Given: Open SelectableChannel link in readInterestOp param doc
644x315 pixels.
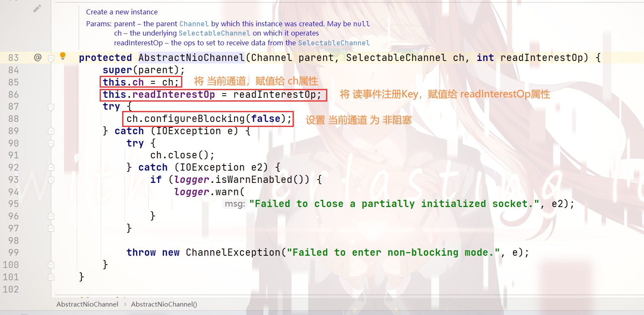Looking at the screenshot, I should pyautogui.click(x=334, y=43).
